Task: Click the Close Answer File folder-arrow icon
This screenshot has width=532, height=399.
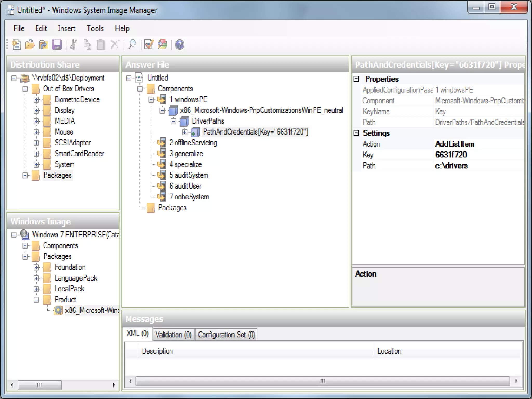Action: click(x=44, y=45)
